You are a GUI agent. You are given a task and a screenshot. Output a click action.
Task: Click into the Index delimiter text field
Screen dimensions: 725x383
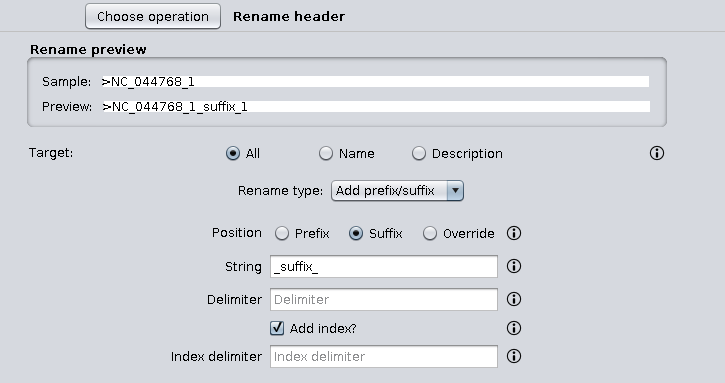point(384,356)
